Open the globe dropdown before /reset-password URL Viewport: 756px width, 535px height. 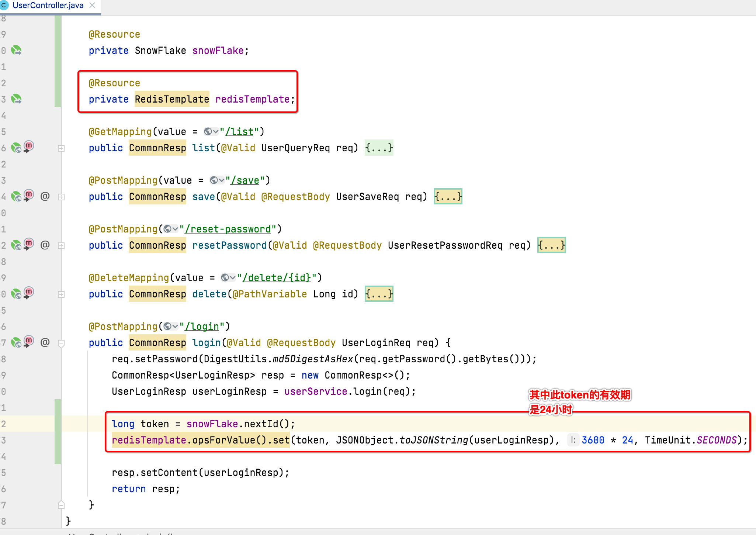pos(171,229)
